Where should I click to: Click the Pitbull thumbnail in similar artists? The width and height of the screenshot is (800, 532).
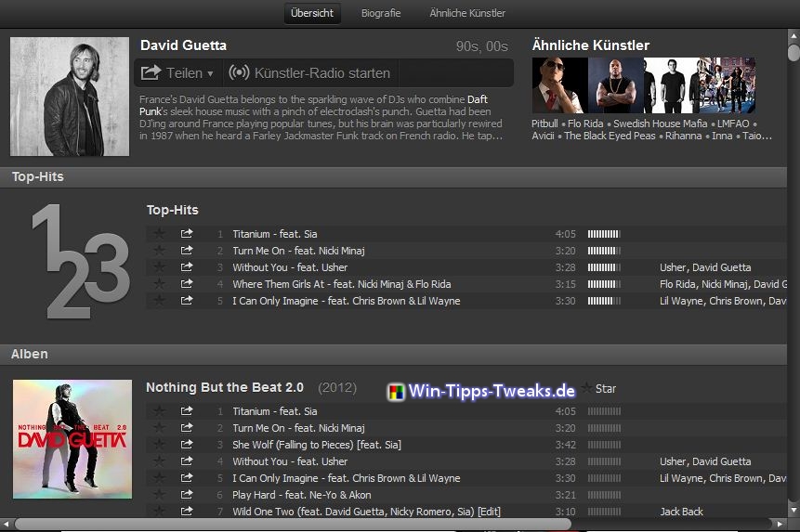559,85
